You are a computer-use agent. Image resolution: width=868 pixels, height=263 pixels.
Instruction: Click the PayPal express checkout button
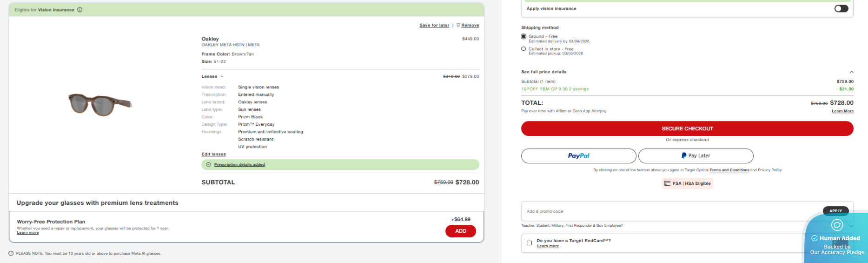(578, 156)
